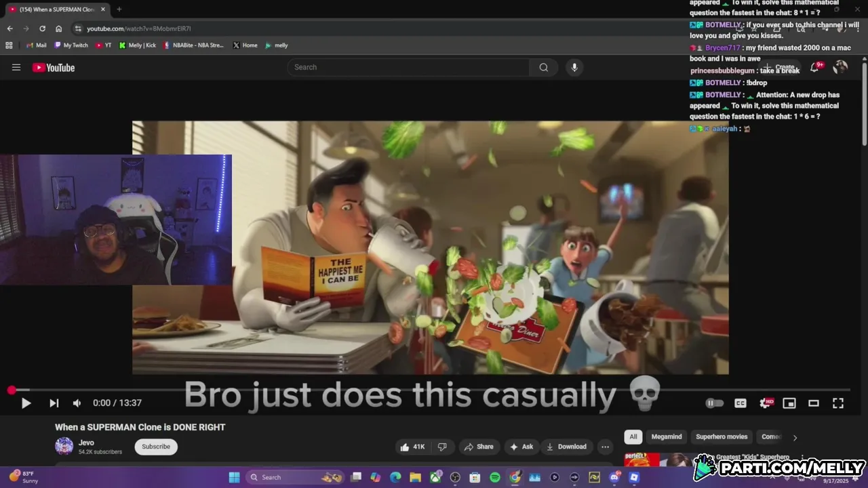
Task: Open the Mail bookmark
Action: [37, 45]
